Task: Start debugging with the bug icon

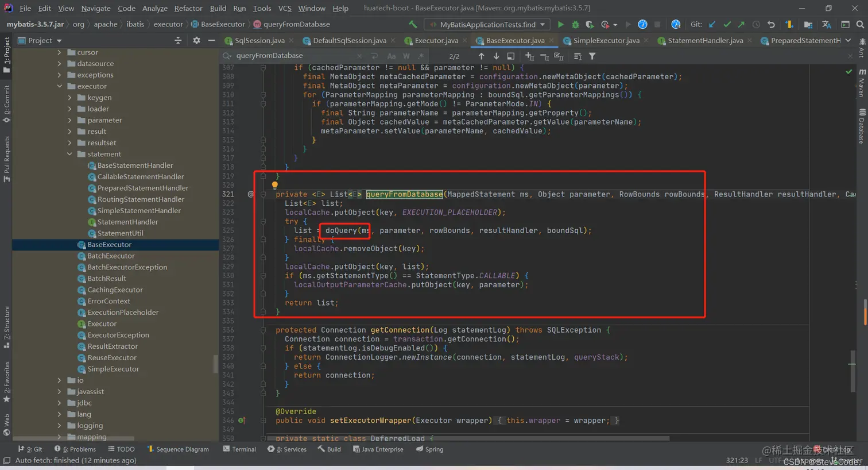Action: coord(575,24)
